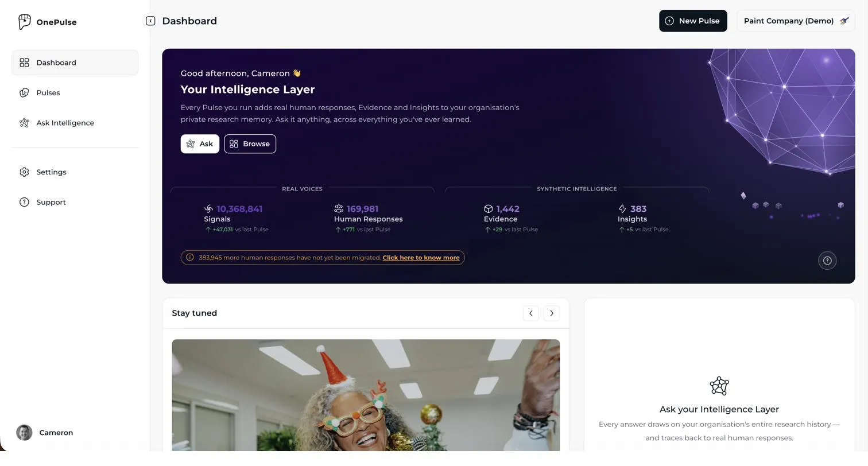Screen dimensions: 868x466
Task: Click the Insights lightning bolt icon
Action: coord(622,209)
